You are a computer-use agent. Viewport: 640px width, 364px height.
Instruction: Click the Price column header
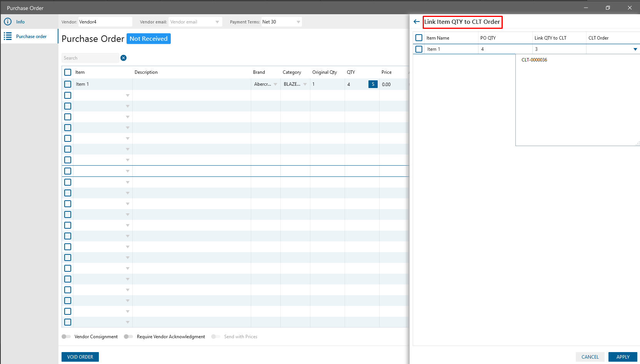point(387,72)
